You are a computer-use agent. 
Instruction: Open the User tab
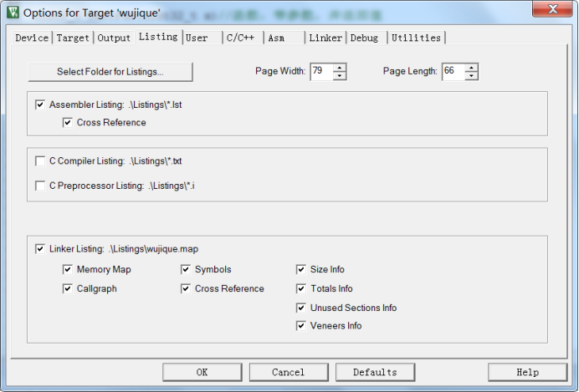202,38
